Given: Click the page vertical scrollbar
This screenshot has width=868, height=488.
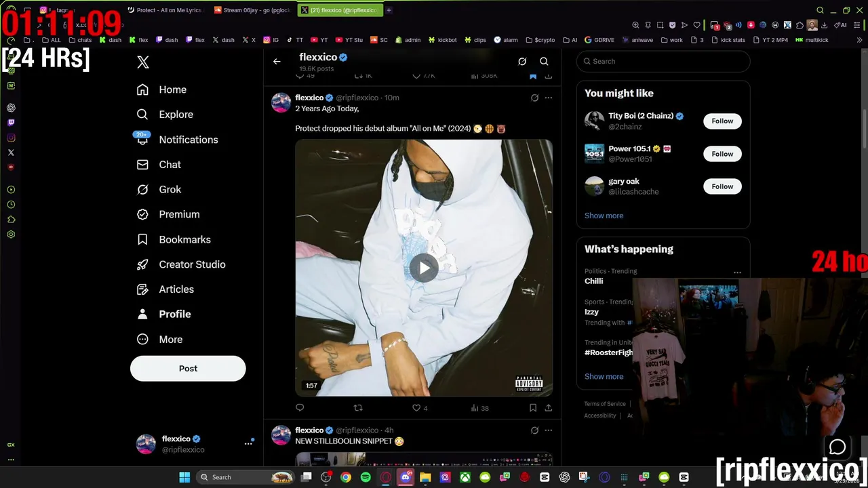Looking at the screenshot, I should pyautogui.click(x=864, y=129).
